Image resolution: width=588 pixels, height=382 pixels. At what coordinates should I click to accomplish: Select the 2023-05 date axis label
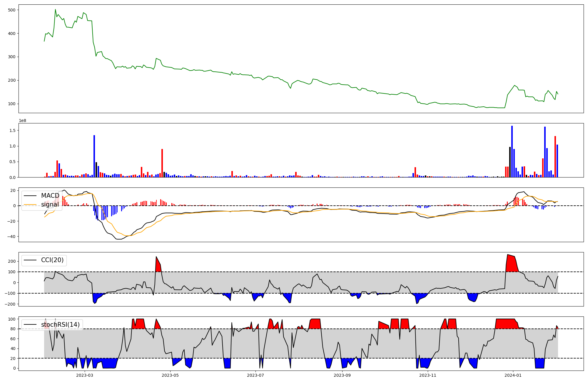pyautogui.click(x=170, y=375)
